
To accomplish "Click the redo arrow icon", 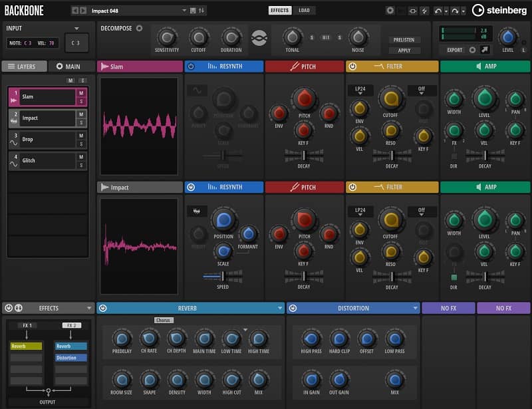I will (x=455, y=11).
